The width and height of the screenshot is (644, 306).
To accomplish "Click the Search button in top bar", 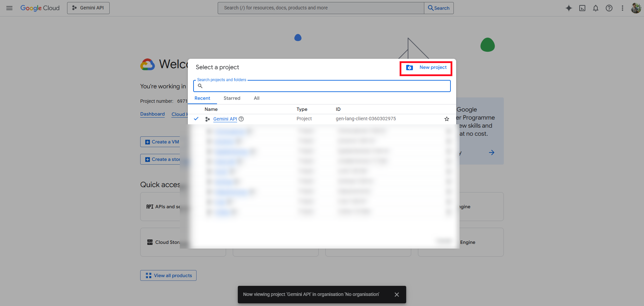I will 439,8.
